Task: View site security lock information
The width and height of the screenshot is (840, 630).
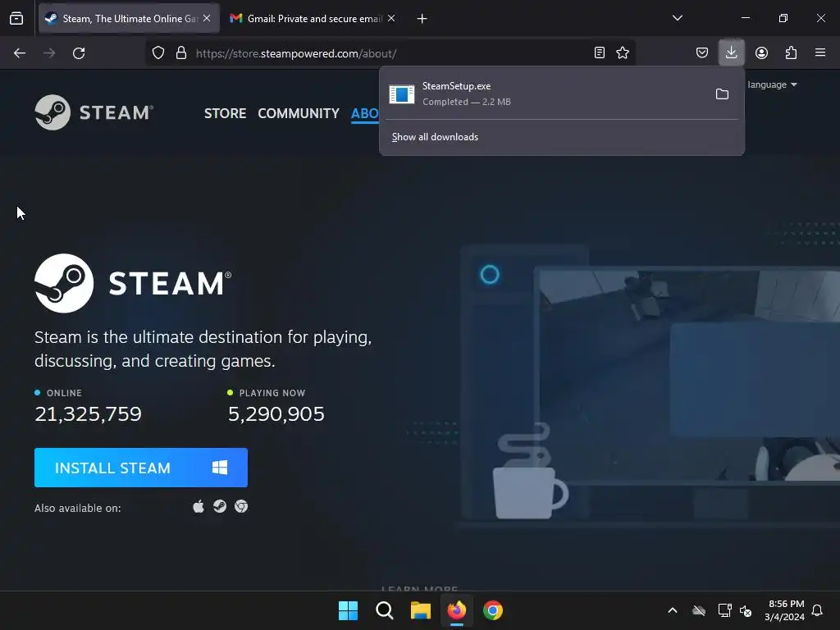Action: pos(181,53)
